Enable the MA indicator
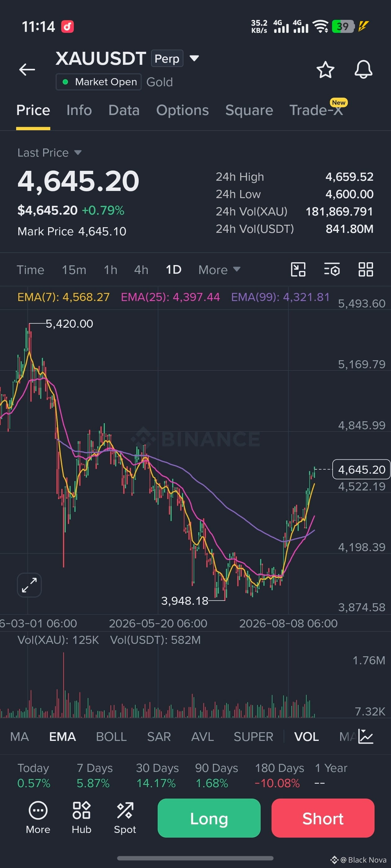391x868 pixels. 20,736
